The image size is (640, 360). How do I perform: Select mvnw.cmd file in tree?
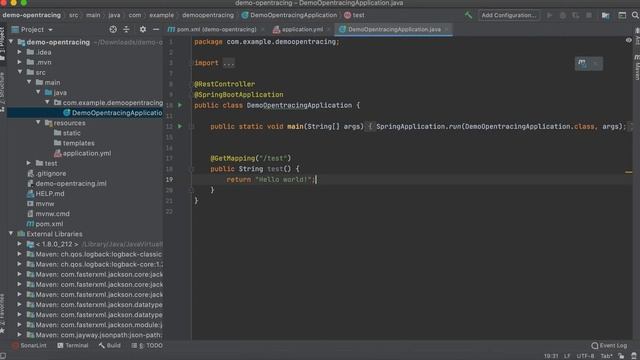coord(48,214)
